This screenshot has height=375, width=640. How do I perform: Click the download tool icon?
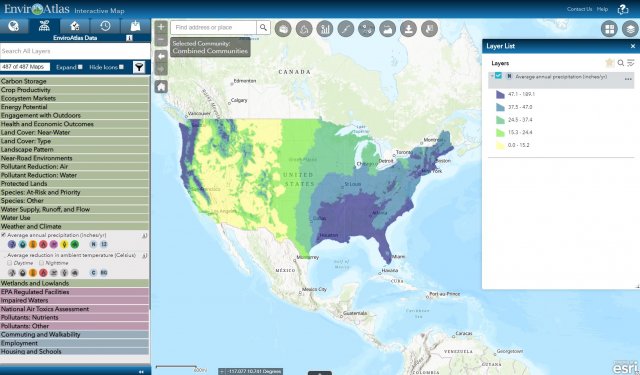click(408, 29)
